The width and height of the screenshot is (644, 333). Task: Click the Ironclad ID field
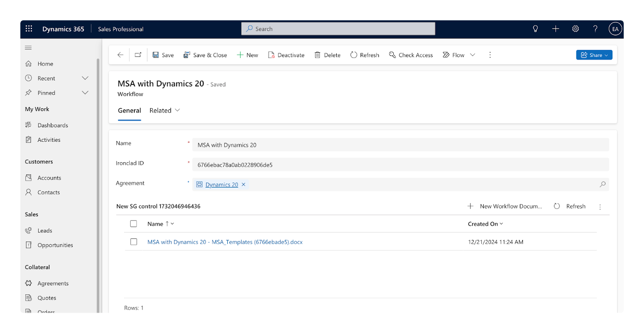click(x=400, y=165)
